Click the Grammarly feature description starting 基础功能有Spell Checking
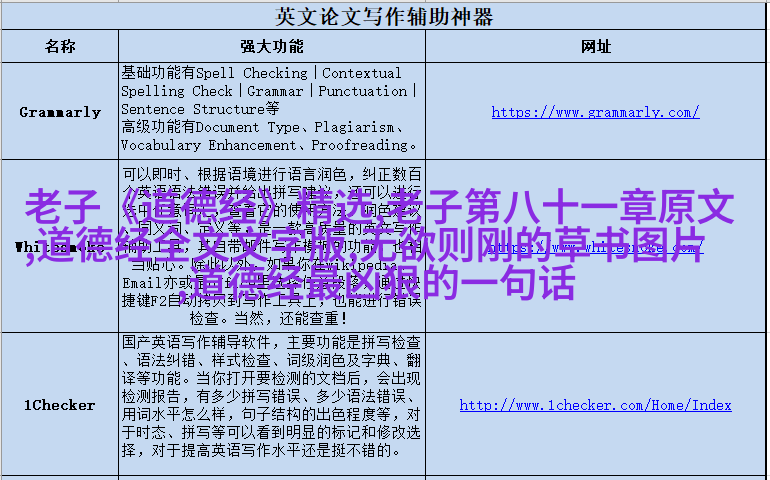770x480 pixels. click(x=272, y=109)
